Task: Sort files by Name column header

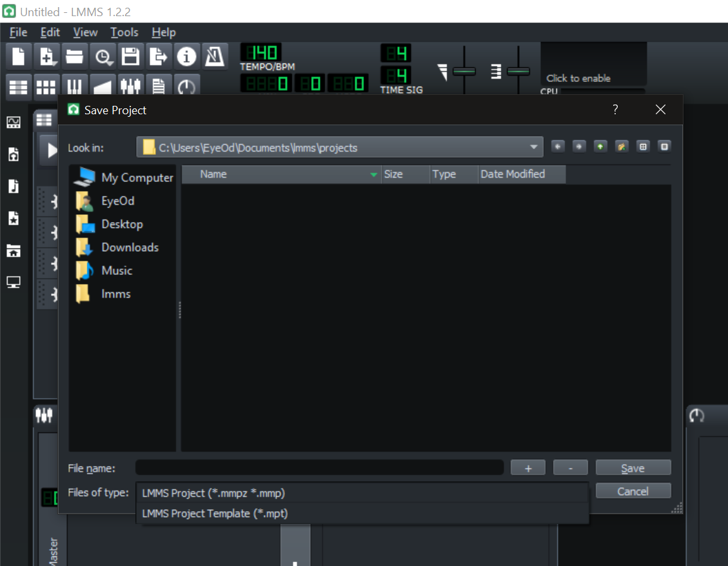Action: 281,174
